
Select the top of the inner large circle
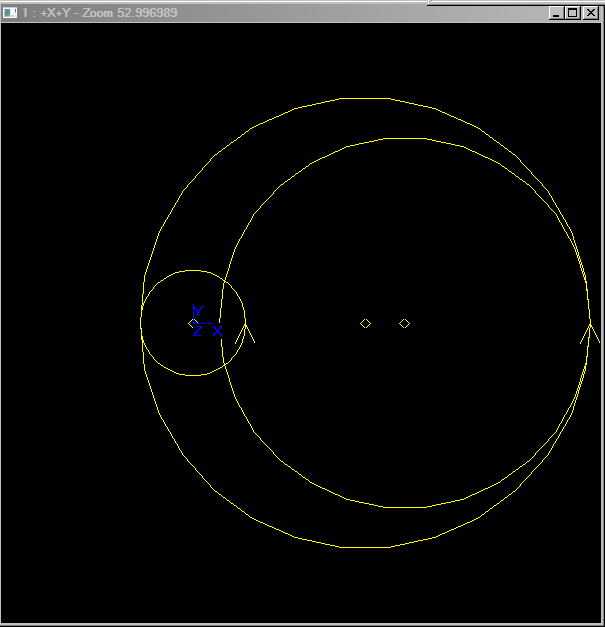tap(404, 138)
